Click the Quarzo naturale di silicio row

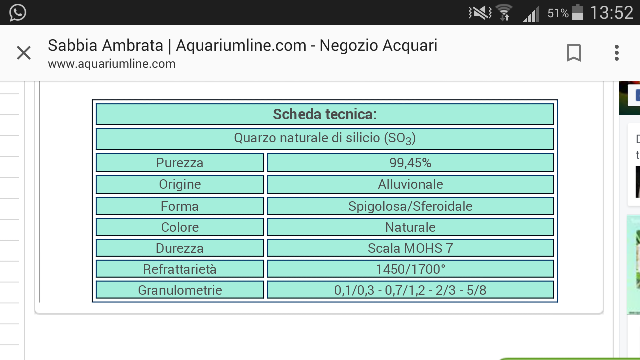click(324, 139)
